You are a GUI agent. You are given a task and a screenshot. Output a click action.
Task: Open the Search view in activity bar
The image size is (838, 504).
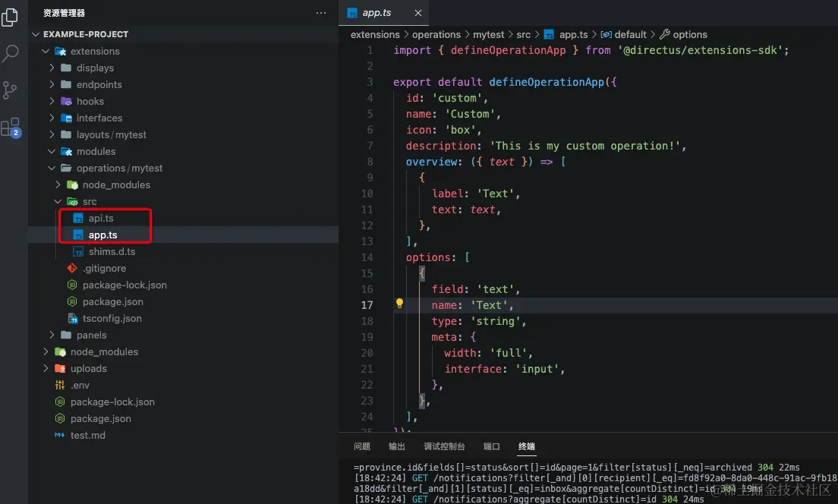[10, 53]
